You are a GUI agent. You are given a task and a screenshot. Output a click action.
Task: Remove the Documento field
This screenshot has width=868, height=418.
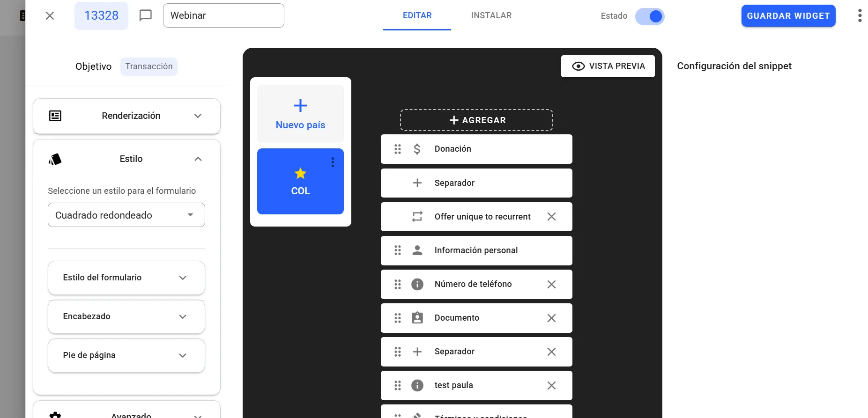click(x=551, y=318)
